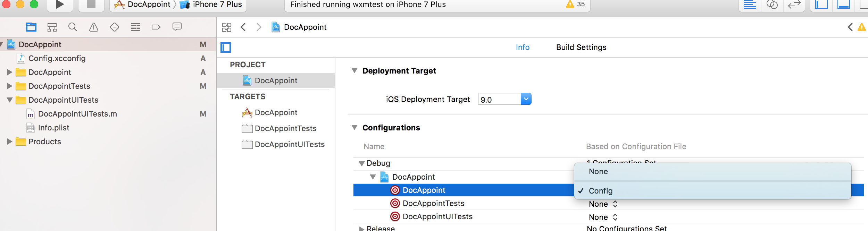Open the issue navigator warning icon
Image resolution: width=868 pixels, height=231 pixels.
pos(94,27)
